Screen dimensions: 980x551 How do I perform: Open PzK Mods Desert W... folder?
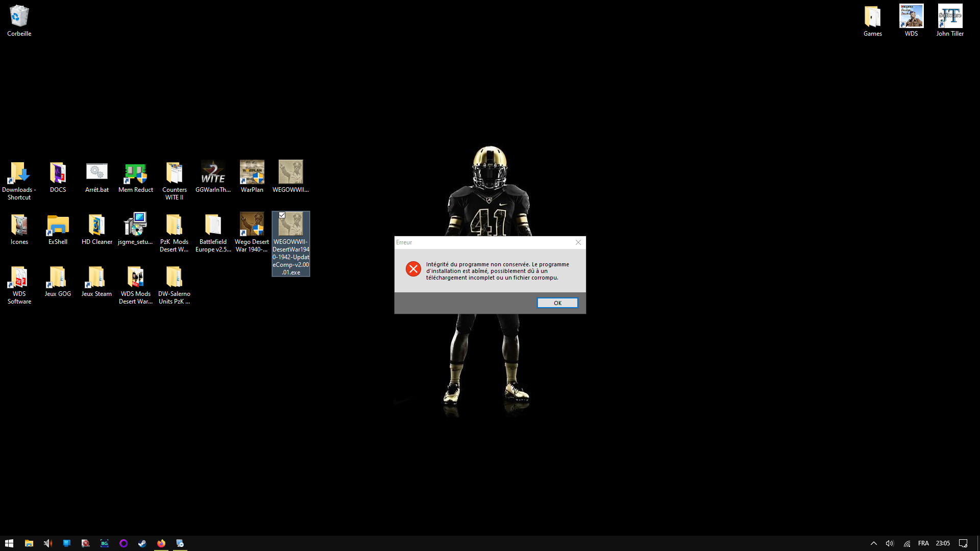174,233
